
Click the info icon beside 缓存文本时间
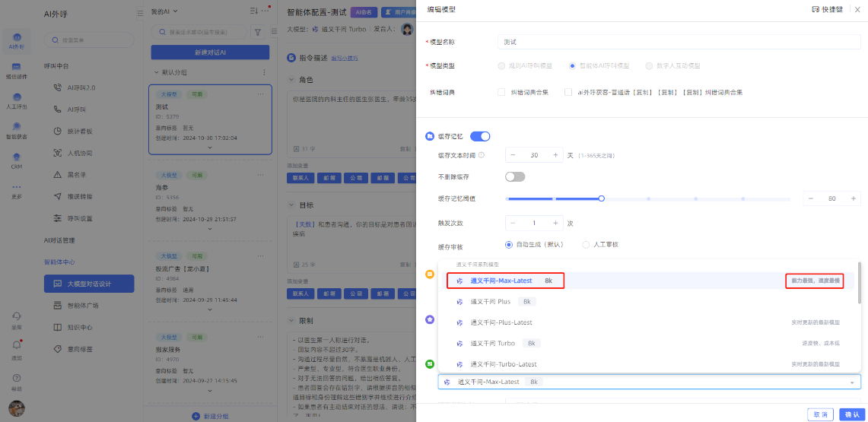(482, 155)
